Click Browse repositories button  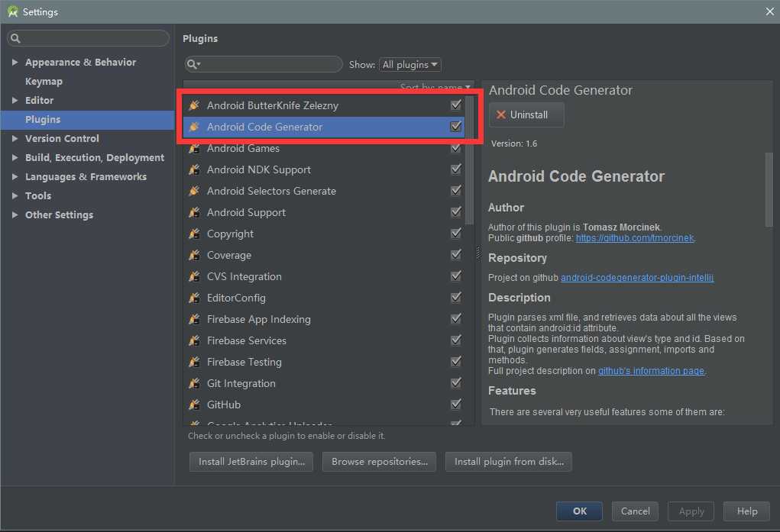[x=379, y=462]
